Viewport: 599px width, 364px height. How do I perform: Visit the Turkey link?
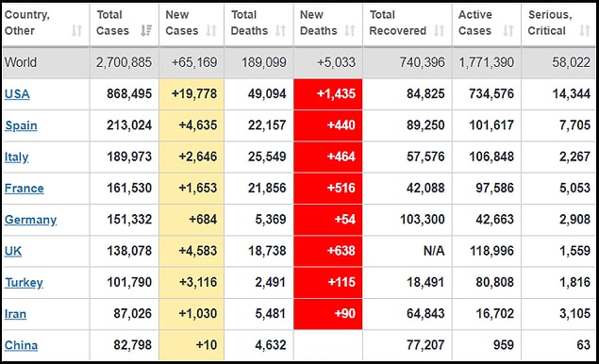tap(24, 282)
